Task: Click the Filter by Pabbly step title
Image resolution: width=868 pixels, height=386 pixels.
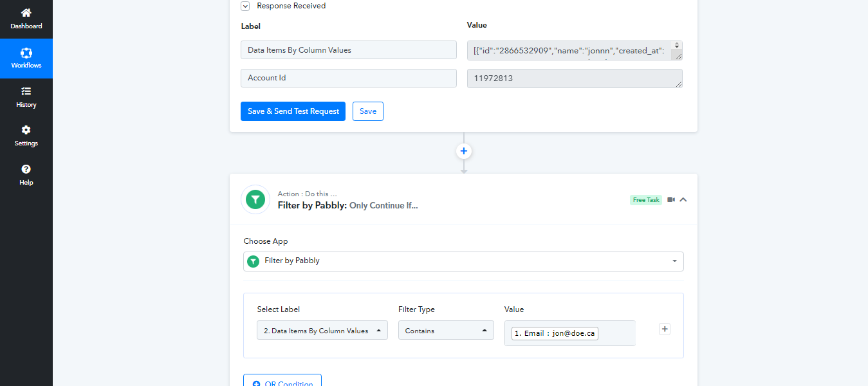Action: coord(347,205)
